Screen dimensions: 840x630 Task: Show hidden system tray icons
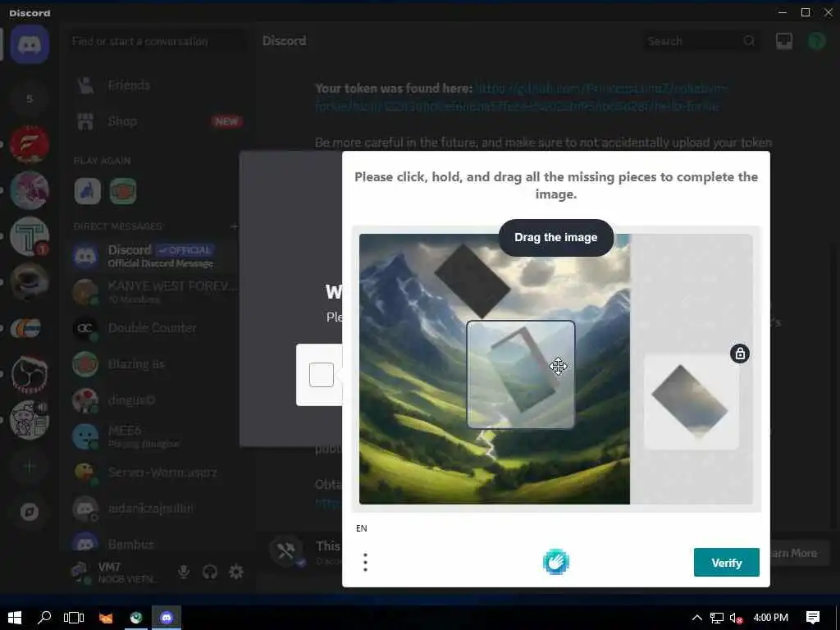point(697,618)
